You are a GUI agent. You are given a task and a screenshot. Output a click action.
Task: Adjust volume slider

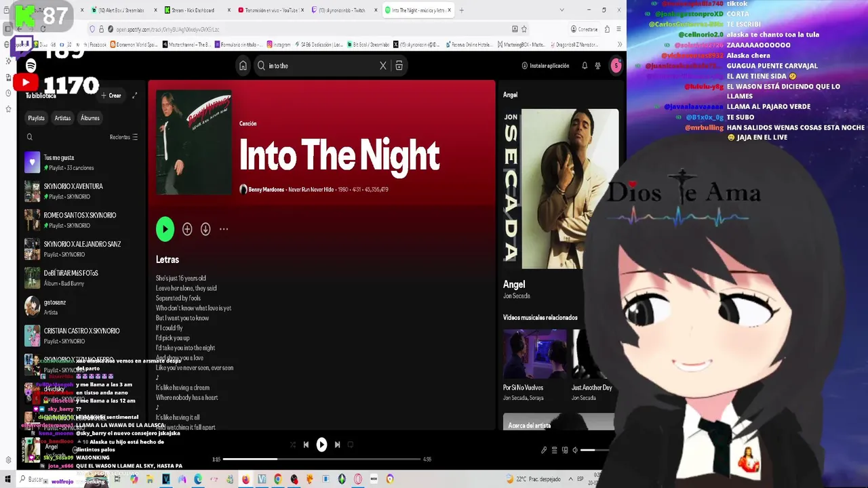pyautogui.click(x=597, y=450)
